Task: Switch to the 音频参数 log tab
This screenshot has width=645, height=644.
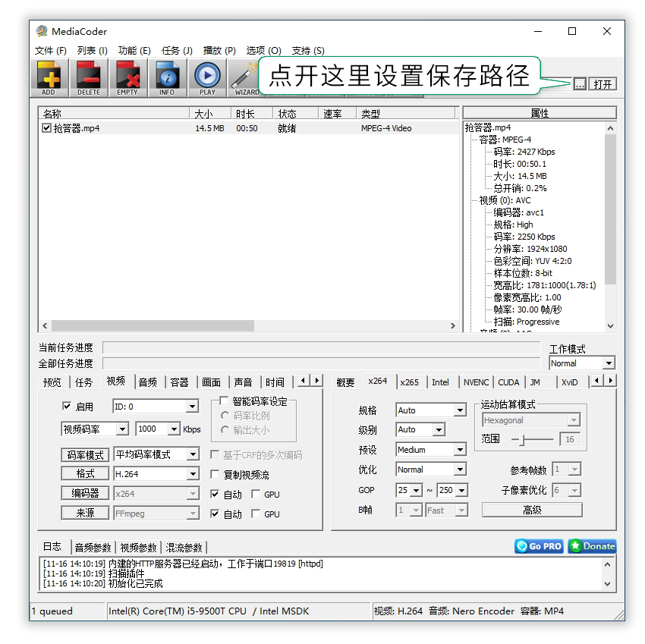Action: pos(93,548)
